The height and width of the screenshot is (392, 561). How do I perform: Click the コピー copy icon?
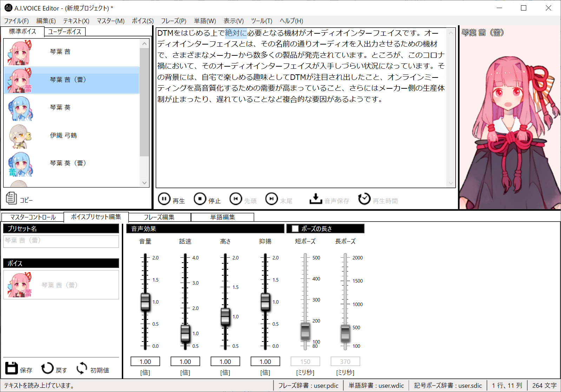pos(11,198)
